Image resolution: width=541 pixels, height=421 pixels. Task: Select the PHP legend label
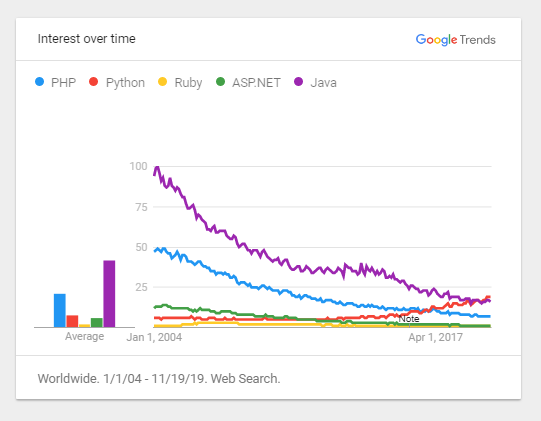(63, 83)
